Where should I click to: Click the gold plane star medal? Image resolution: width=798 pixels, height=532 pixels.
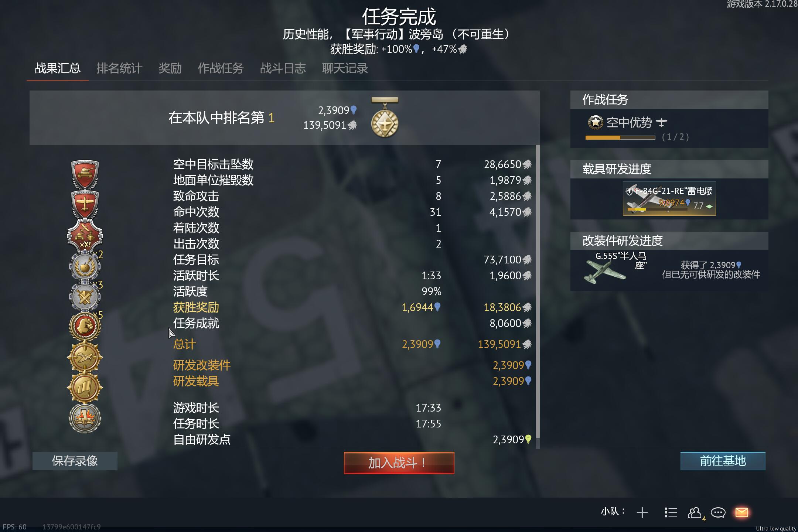(x=85, y=357)
